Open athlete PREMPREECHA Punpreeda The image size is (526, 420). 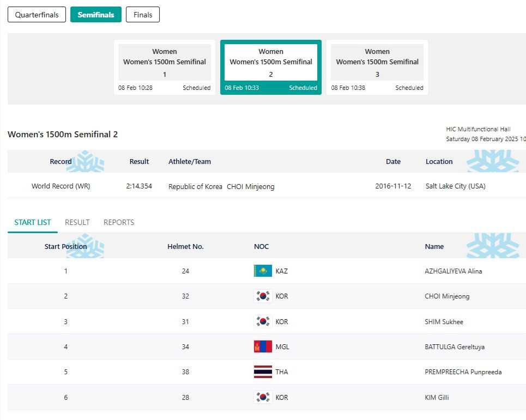pyautogui.click(x=463, y=372)
